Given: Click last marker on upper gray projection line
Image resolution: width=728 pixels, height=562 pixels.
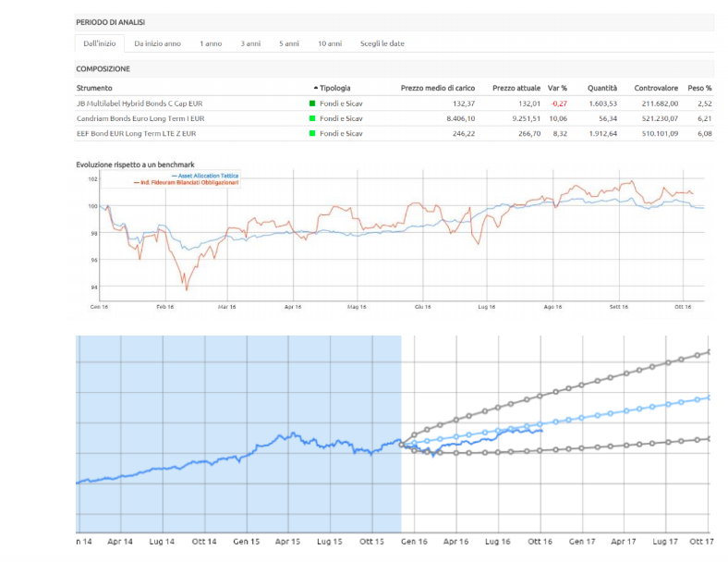Looking at the screenshot, I should pyautogui.click(x=709, y=351).
